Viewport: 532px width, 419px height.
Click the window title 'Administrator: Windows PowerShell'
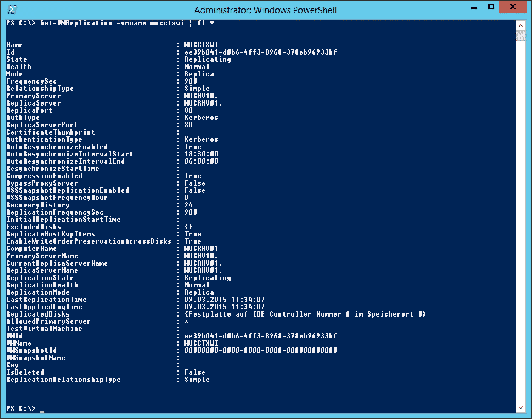point(265,10)
